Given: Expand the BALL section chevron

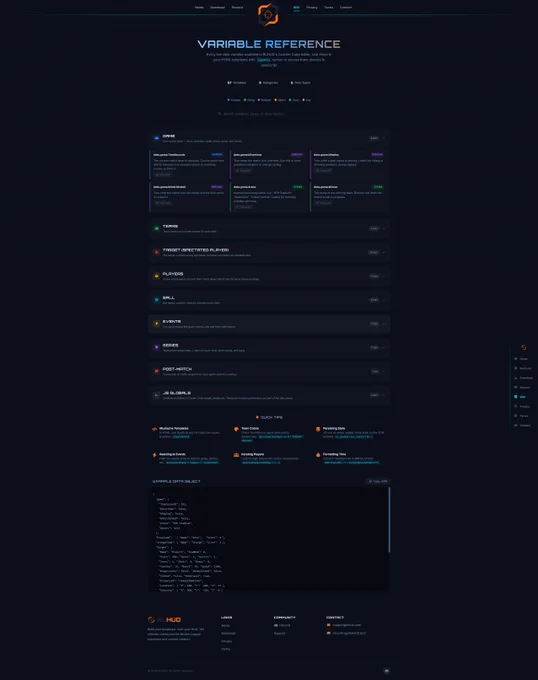Looking at the screenshot, I should click(384, 300).
